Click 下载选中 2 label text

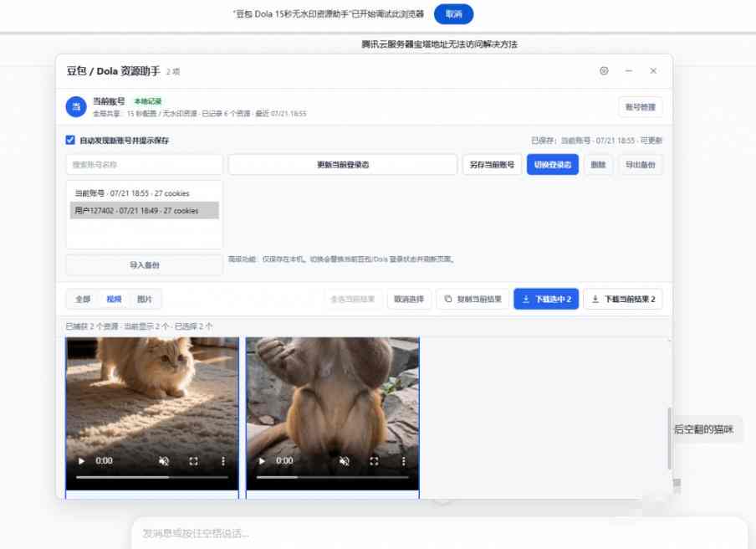(x=553, y=299)
